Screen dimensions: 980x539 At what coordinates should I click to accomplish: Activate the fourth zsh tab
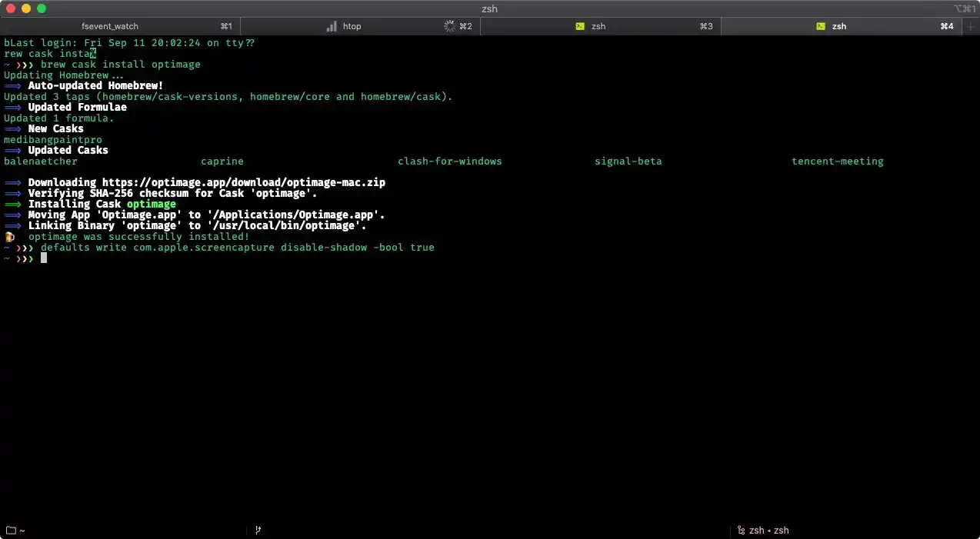[x=839, y=25]
